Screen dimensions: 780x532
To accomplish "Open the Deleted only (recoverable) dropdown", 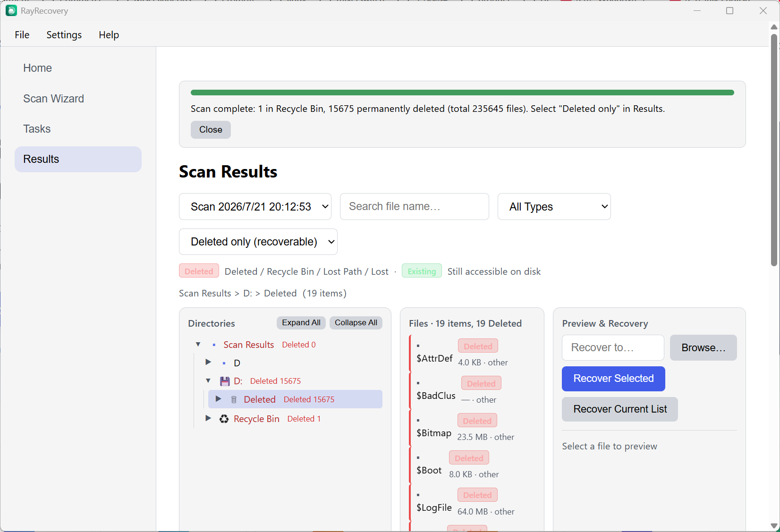I will [x=258, y=242].
